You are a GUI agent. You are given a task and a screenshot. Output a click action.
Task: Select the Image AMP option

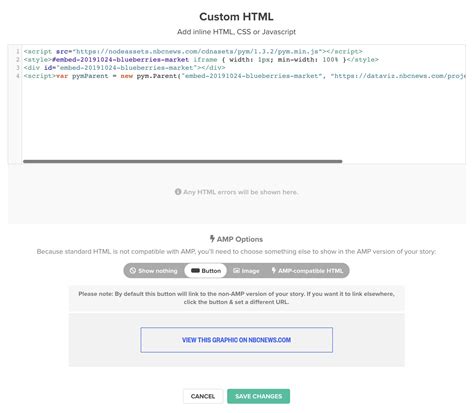(246, 270)
